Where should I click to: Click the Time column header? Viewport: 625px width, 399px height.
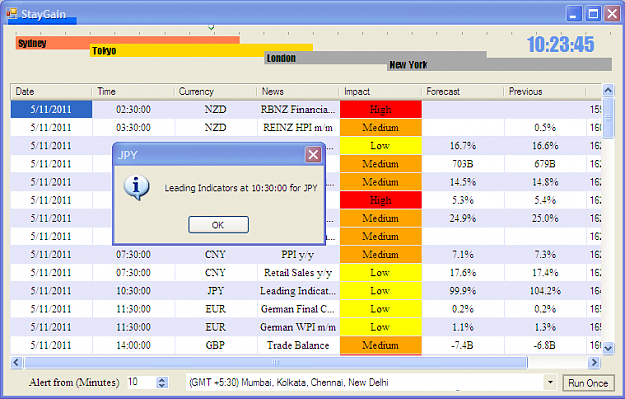click(133, 92)
